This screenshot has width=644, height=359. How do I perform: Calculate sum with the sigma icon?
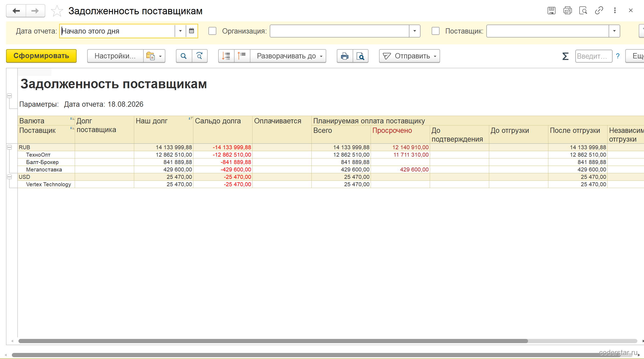(565, 56)
